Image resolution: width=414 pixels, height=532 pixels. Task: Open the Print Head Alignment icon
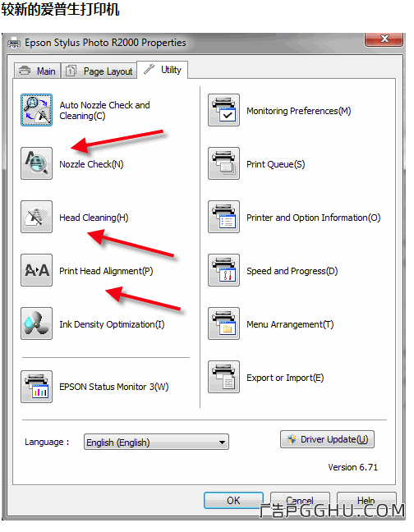click(36, 270)
